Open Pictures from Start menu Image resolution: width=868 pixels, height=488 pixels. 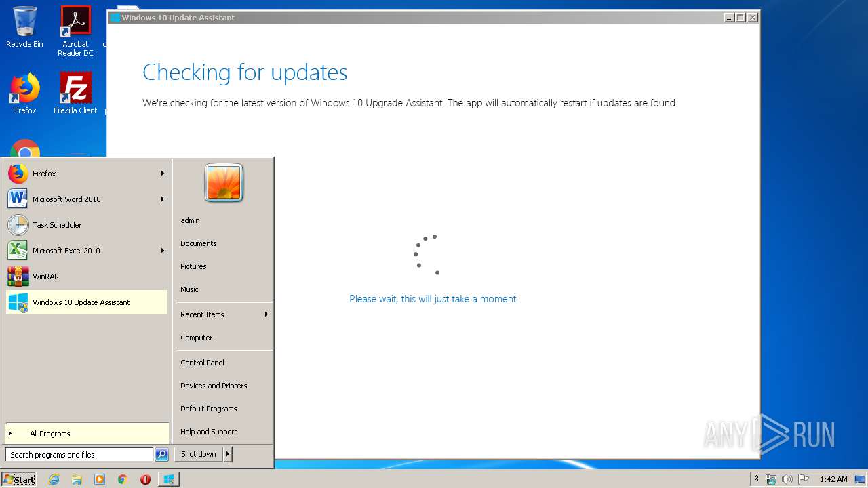pos(193,266)
